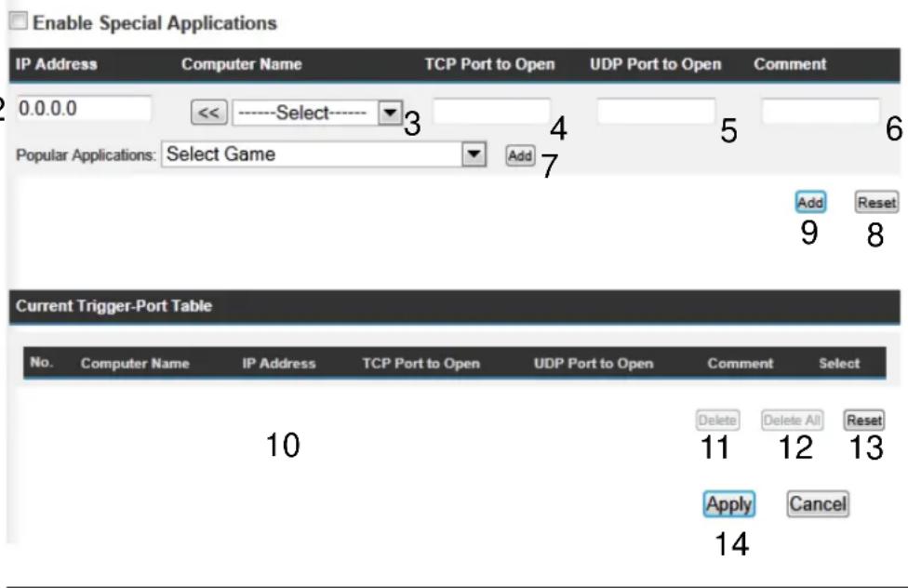Click the Reset button below the Comment field
908x588 pixels.
click(x=876, y=202)
